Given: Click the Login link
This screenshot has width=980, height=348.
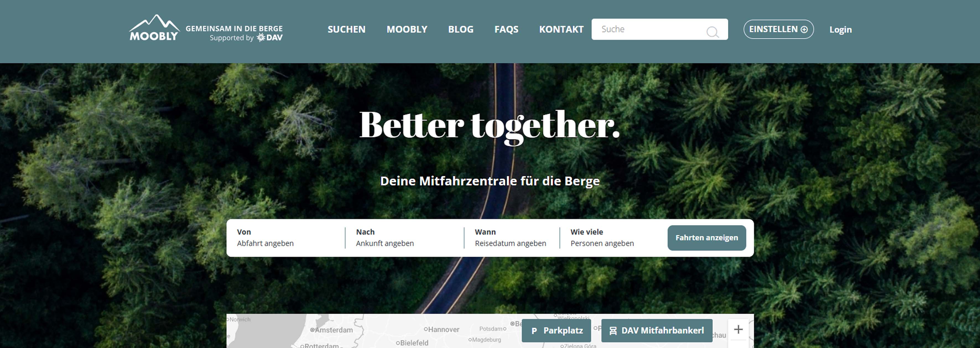Looking at the screenshot, I should click(841, 30).
